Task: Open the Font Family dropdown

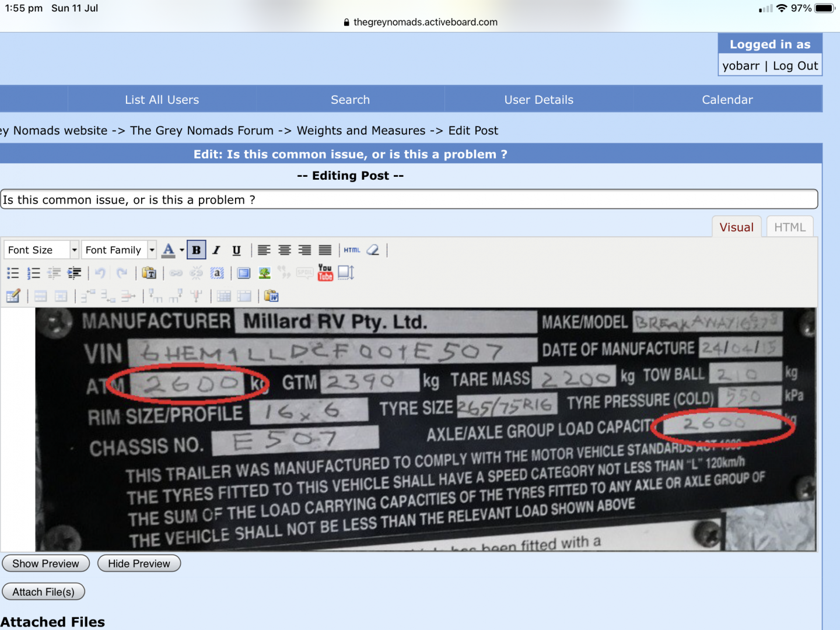Action: pyautogui.click(x=119, y=250)
